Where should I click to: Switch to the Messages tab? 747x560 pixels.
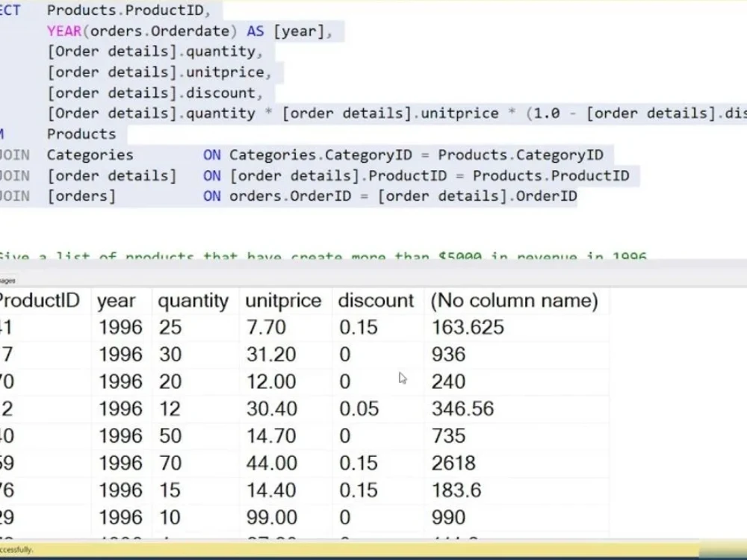pyautogui.click(x=7, y=281)
